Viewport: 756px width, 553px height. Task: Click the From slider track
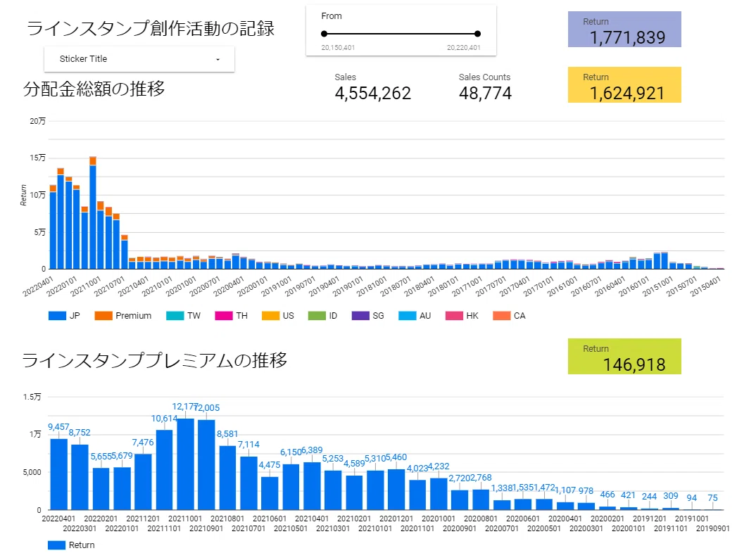pyautogui.click(x=401, y=34)
